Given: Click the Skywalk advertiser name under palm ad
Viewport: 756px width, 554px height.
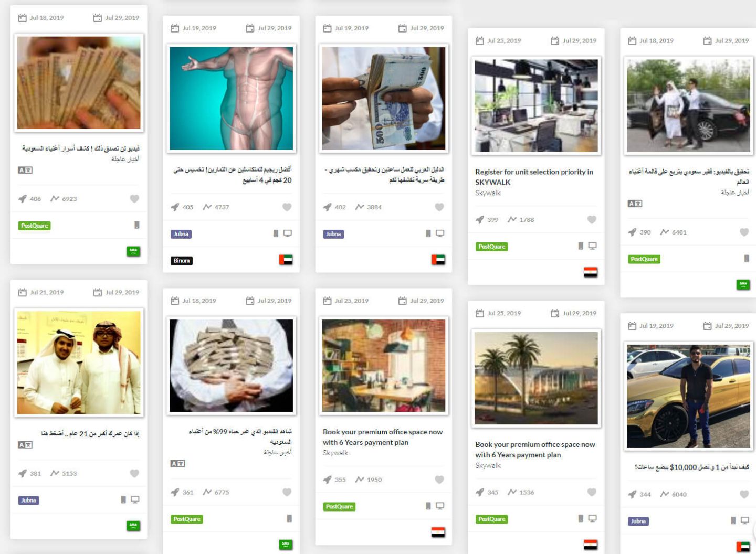Looking at the screenshot, I should click(488, 465).
